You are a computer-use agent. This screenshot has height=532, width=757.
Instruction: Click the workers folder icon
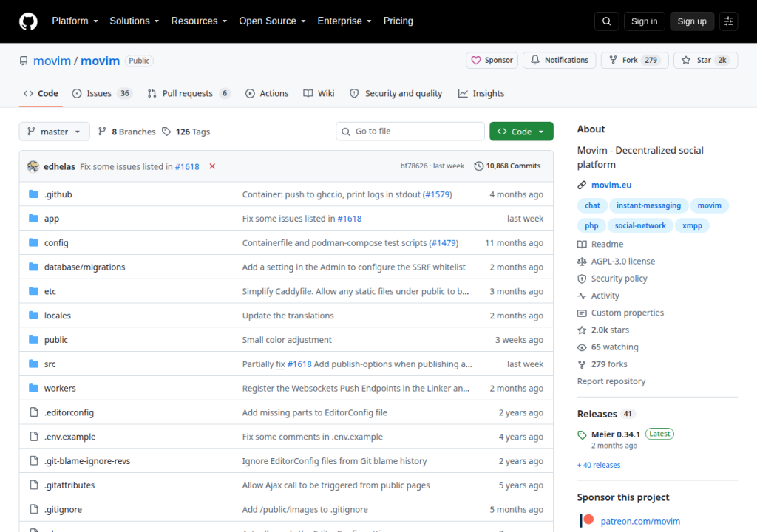pyautogui.click(x=33, y=388)
